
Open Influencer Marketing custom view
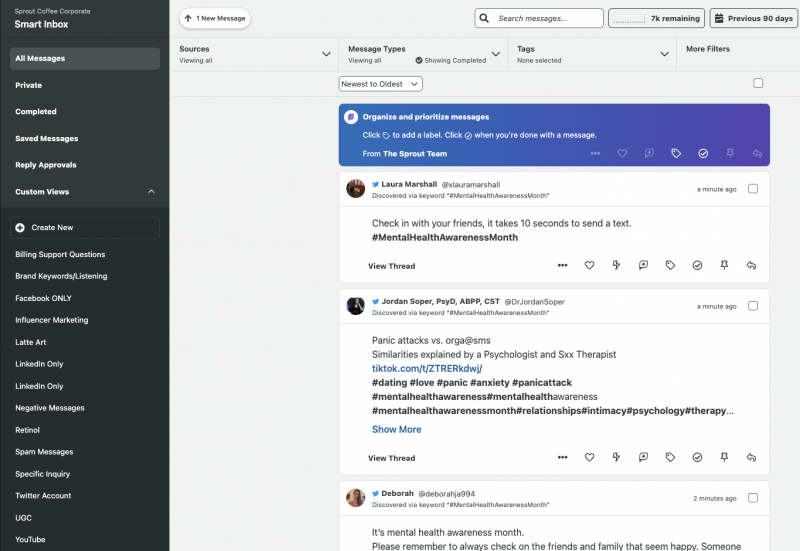(x=52, y=320)
